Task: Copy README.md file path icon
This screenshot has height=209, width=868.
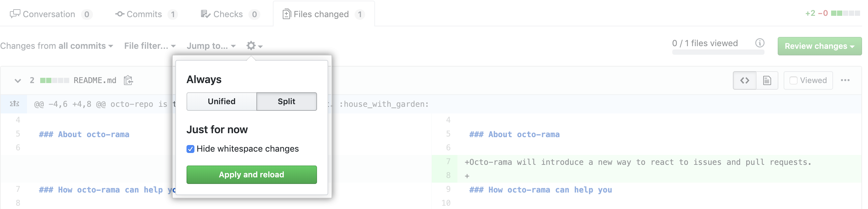Action: 129,80
